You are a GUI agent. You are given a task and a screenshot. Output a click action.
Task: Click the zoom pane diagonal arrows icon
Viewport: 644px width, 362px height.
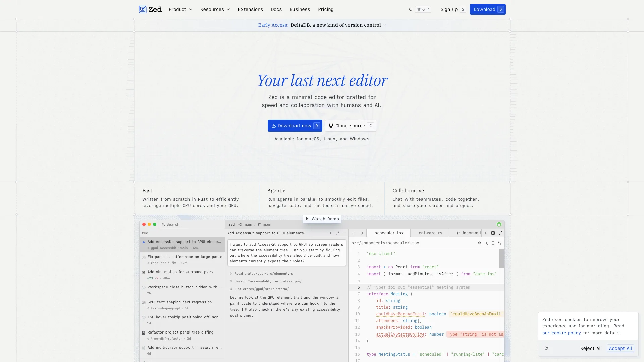[x=500, y=233]
